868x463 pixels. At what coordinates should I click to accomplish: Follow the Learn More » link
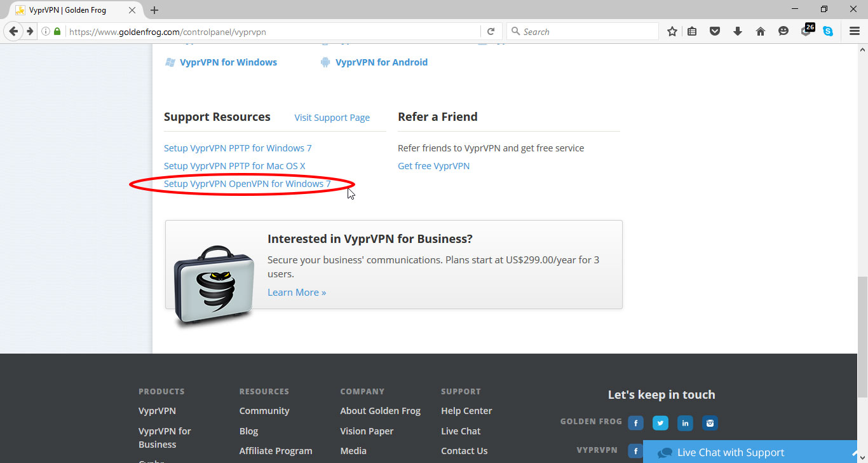[297, 293]
